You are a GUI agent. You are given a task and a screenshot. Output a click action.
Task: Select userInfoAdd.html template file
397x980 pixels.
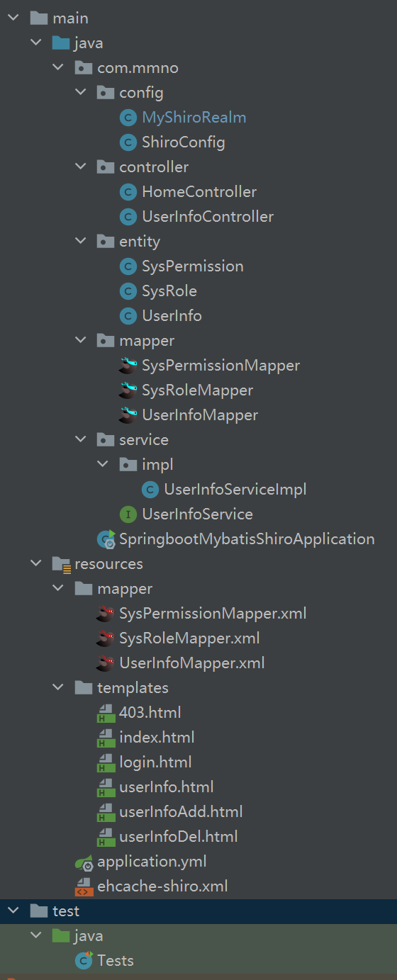pyautogui.click(x=181, y=812)
